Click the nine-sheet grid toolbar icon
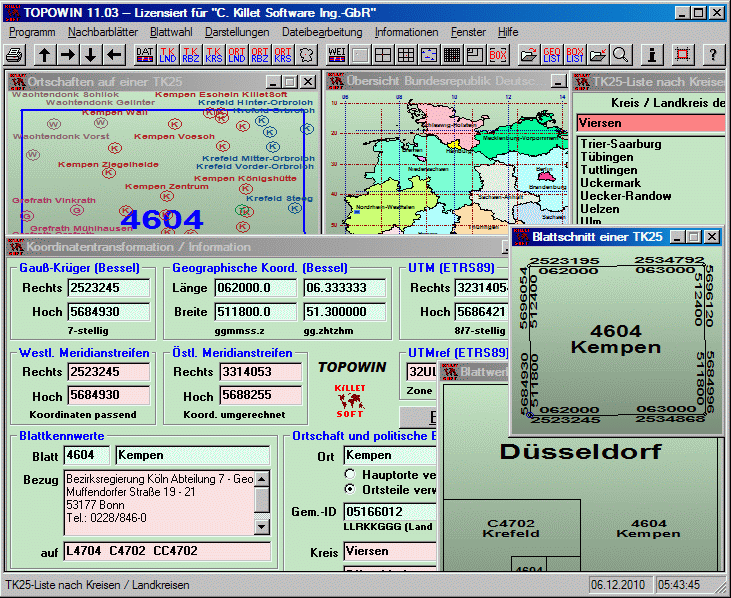This screenshot has height=598, width=731. [x=406, y=55]
